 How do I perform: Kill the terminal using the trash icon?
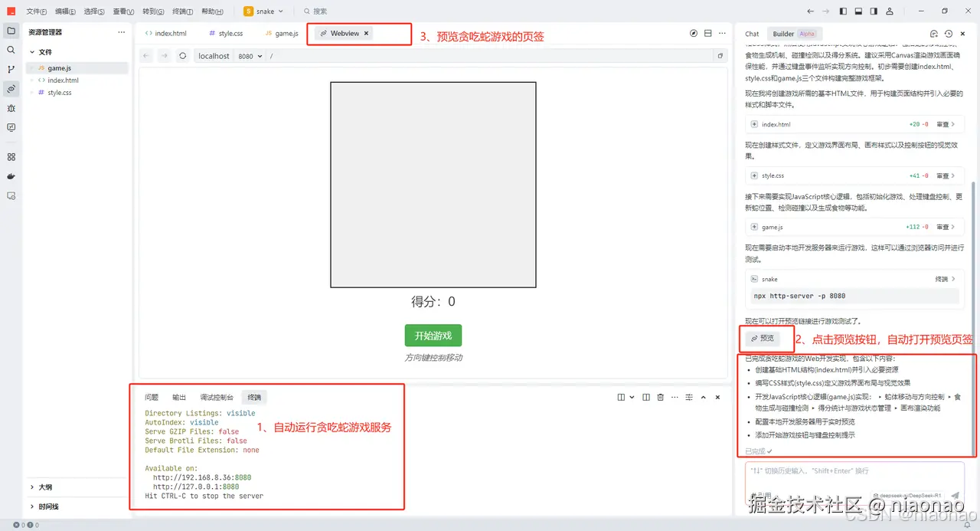(661, 397)
